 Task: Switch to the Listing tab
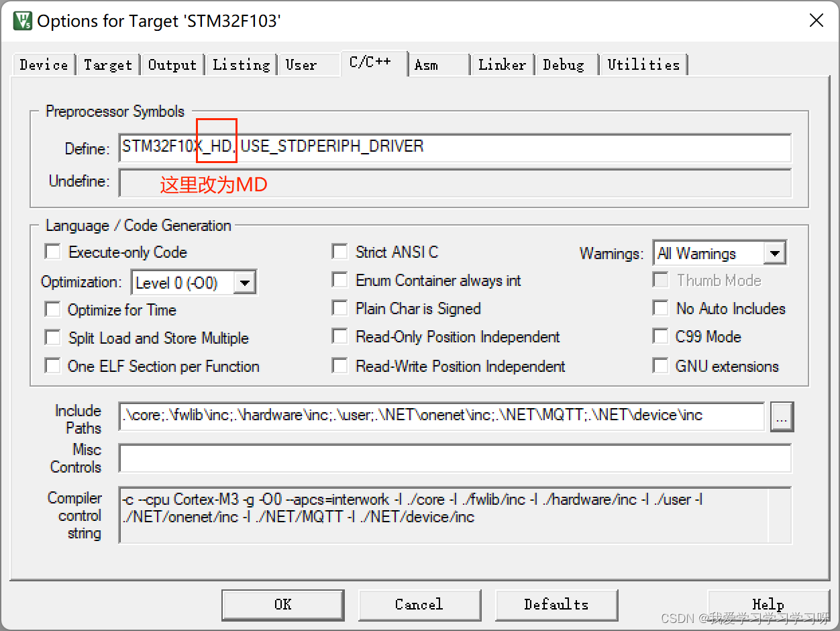(x=240, y=64)
